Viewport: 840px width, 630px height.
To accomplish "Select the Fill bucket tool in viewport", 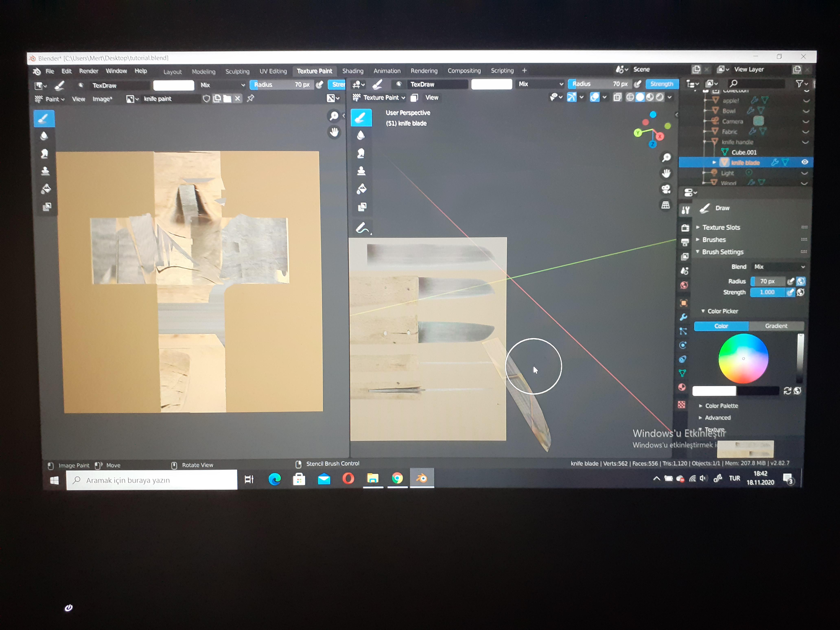I will tap(361, 189).
